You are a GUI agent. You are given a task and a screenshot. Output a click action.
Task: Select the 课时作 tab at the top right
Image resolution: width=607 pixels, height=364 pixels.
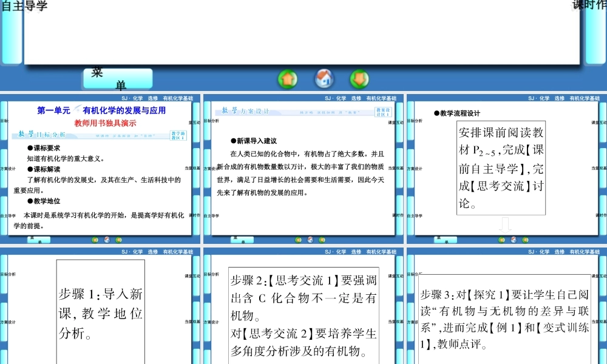pyautogui.click(x=589, y=5)
